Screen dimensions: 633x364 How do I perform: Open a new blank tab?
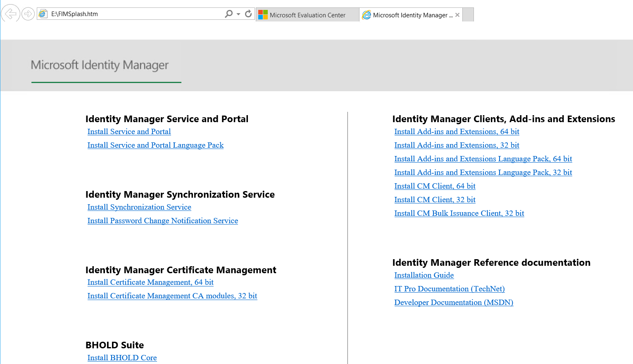point(468,15)
